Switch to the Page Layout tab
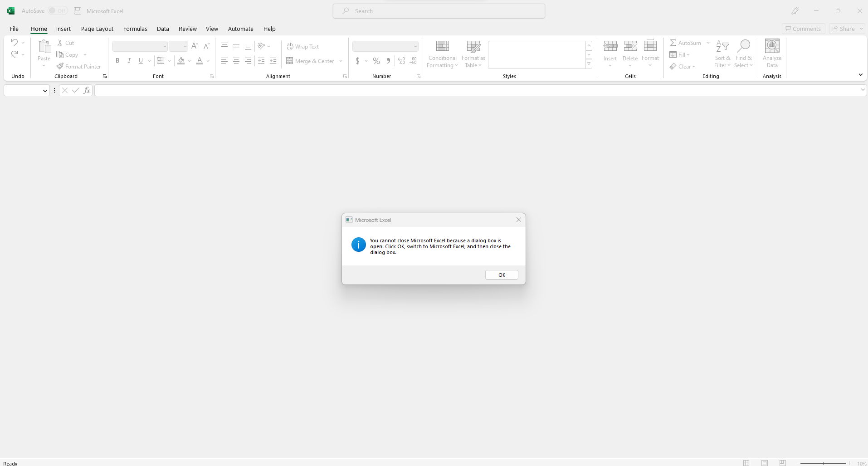868x466 pixels. pos(97,29)
